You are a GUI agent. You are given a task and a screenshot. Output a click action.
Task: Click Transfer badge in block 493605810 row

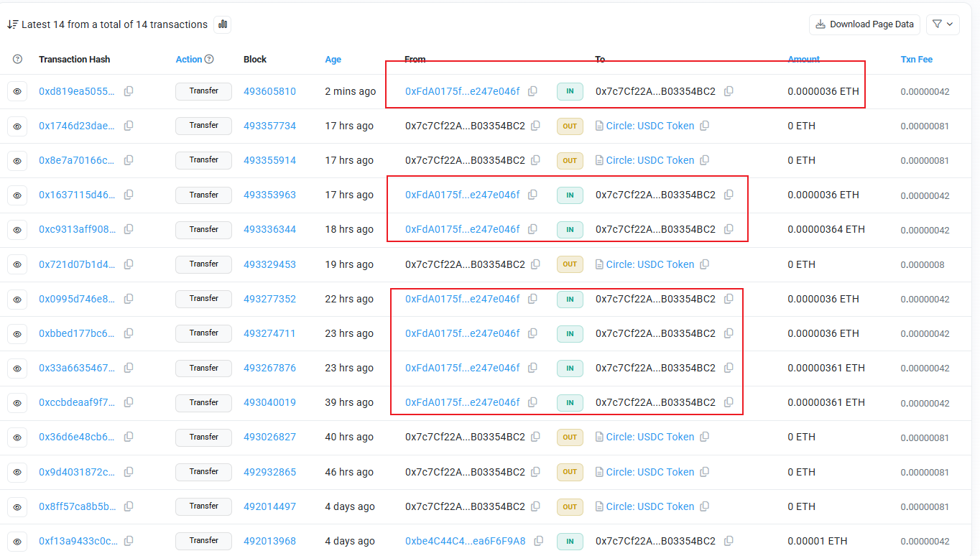tap(203, 91)
